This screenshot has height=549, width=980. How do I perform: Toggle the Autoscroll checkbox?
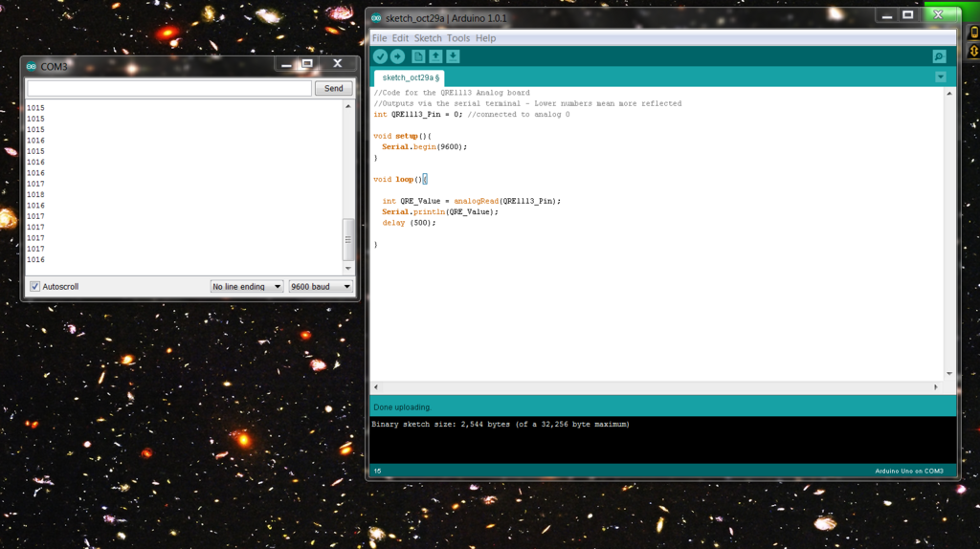tap(35, 287)
